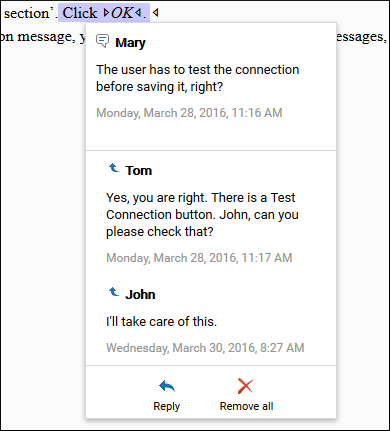Click the italic OK text in document
The image size is (390, 431).
[122, 13]
